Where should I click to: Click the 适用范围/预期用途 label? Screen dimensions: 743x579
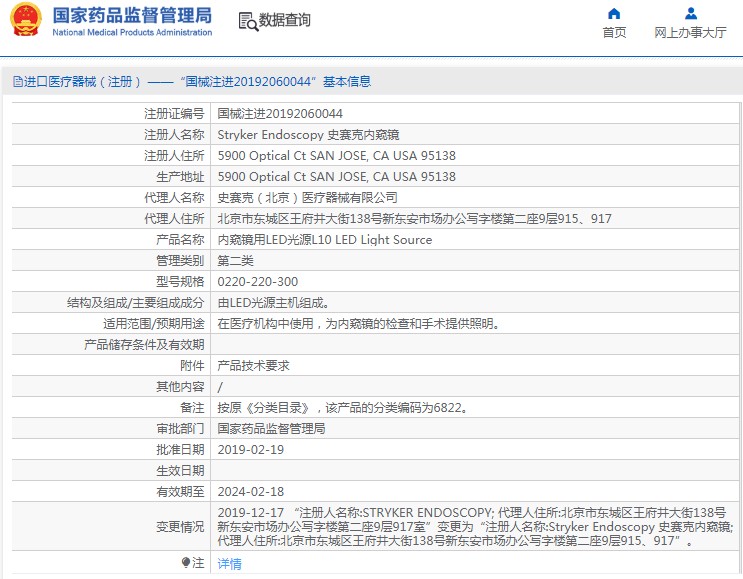coord(154,324)
